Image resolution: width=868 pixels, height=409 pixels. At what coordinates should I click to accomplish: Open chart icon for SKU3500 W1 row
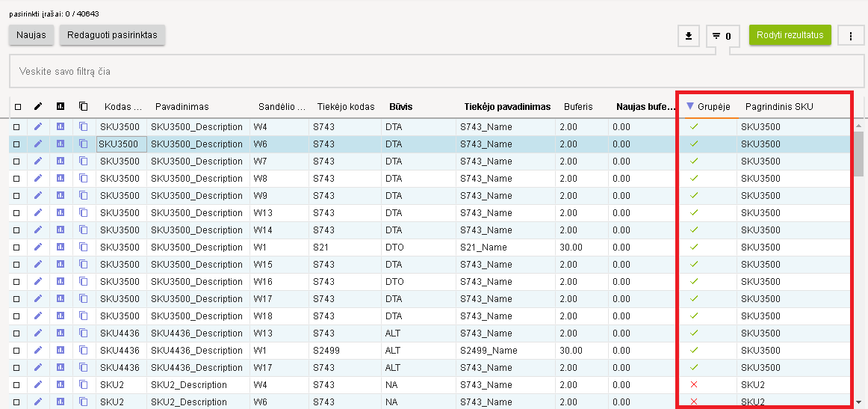coord(61,247)
